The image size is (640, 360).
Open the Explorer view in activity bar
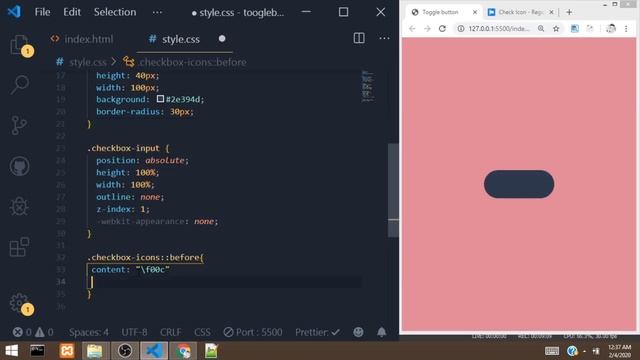tap(19, 44)
